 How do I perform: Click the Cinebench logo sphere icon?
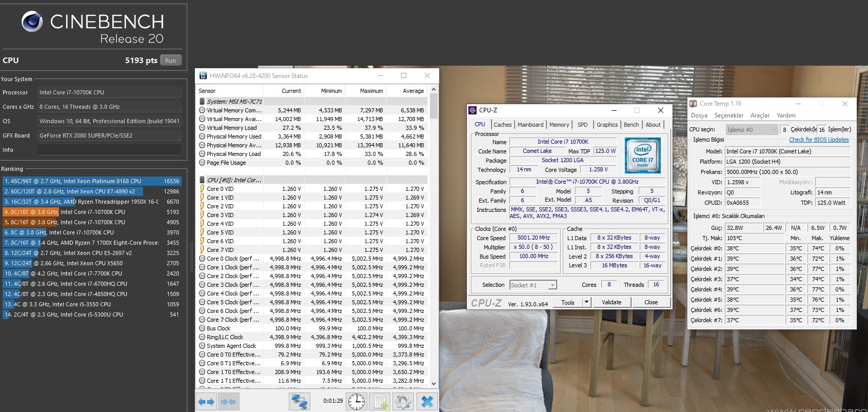(32, 22)
